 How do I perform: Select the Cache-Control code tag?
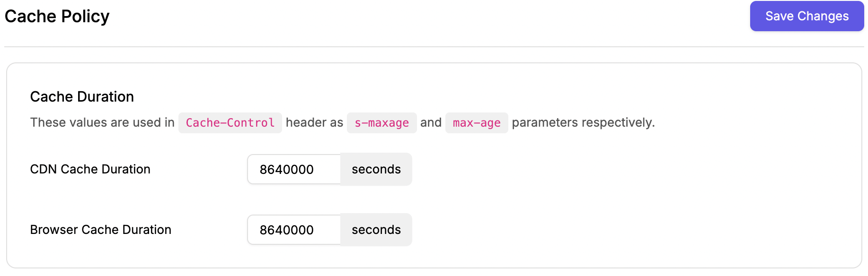click(230, 123)
